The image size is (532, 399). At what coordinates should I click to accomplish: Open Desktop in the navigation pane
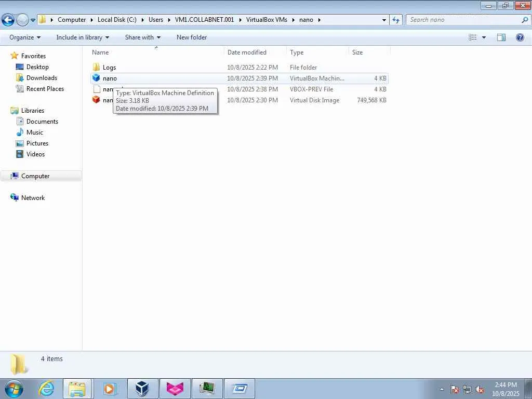point(37,67)
